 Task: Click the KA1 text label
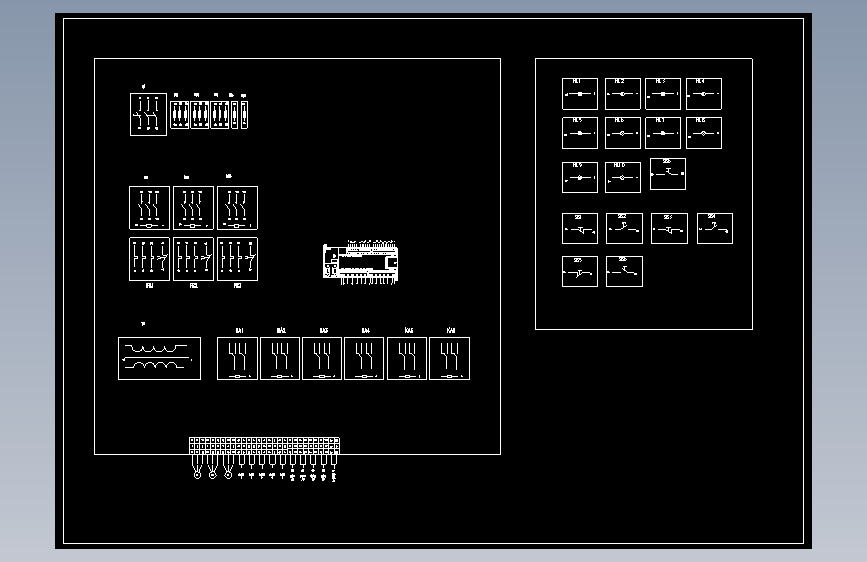[x=239, y=330]
